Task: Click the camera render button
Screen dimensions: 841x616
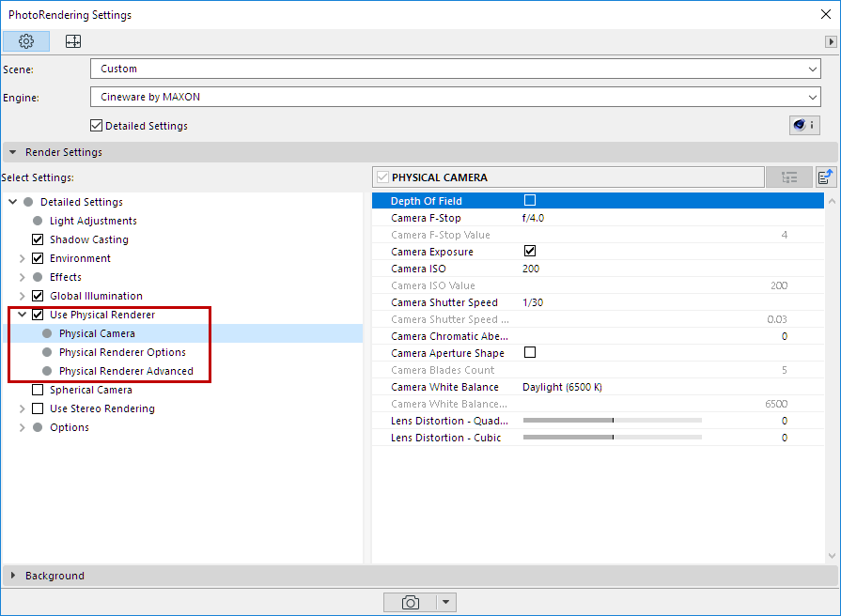Action: pos(410,602)
